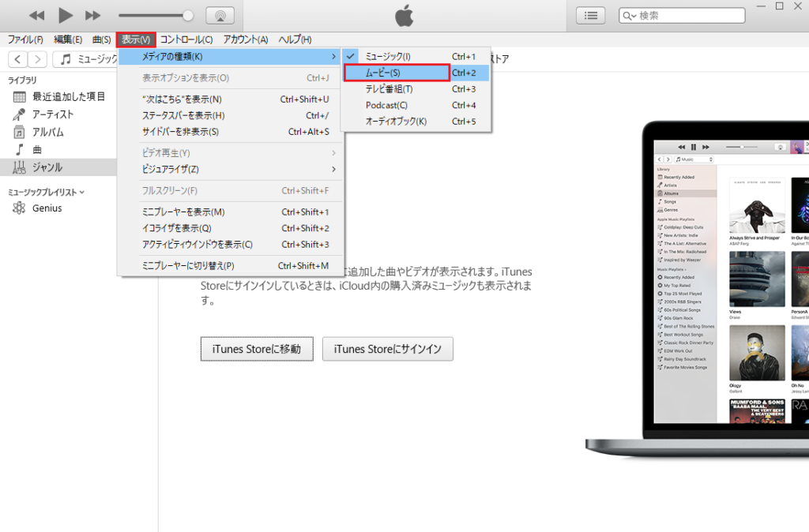Open the 曲(S) menu
This screenshot has height=532, width=809.
(x=102, y=39)
